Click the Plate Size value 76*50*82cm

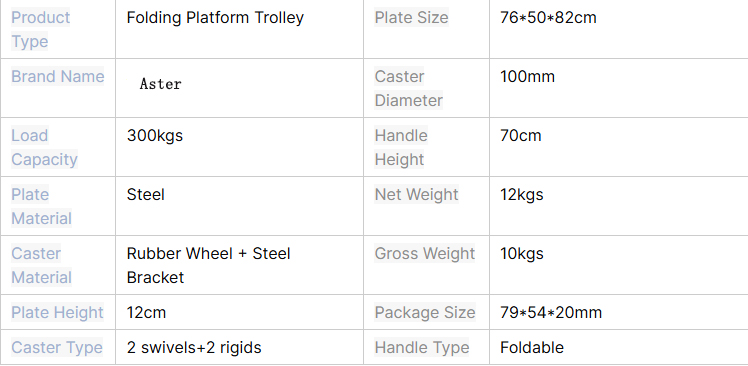548,18
